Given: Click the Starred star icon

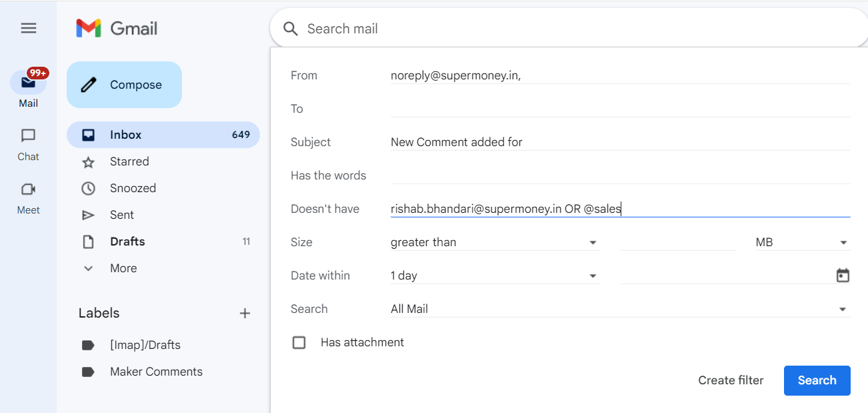Looking at the screenshot, I should [87, 161].
